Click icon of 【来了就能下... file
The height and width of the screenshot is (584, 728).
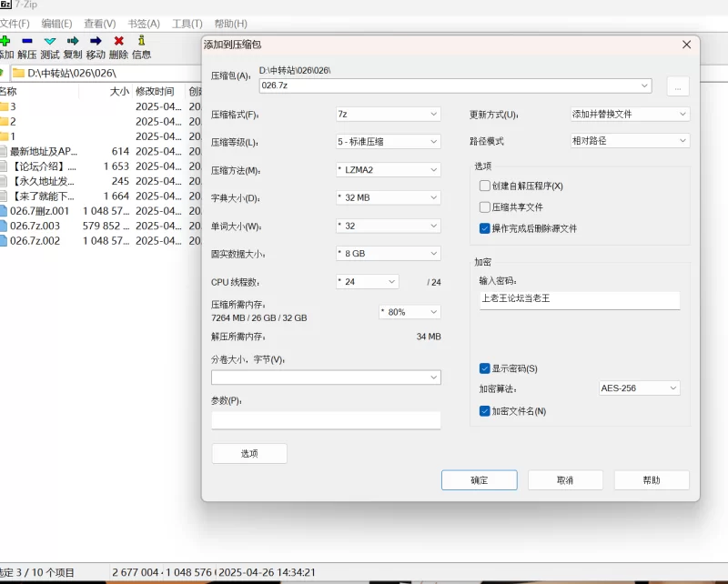[4, 196]
